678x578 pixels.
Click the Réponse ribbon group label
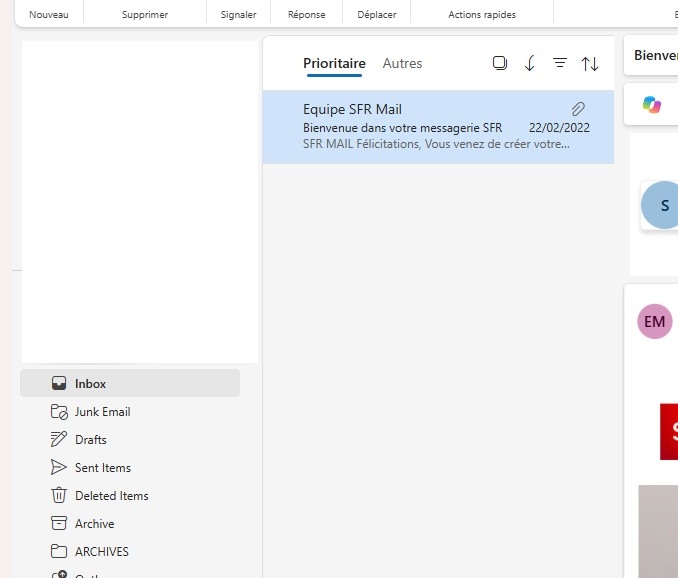[x=307, y=15]
